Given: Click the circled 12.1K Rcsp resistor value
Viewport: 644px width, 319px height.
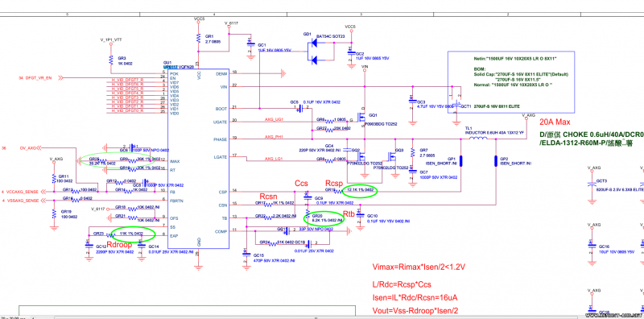Looking at the screenshot, I should (x=360, y=190).
